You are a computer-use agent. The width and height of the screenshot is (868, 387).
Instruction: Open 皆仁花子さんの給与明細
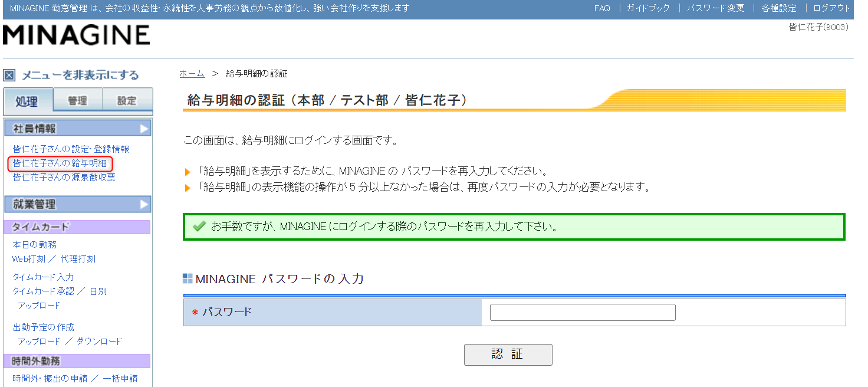click(60, 163)
